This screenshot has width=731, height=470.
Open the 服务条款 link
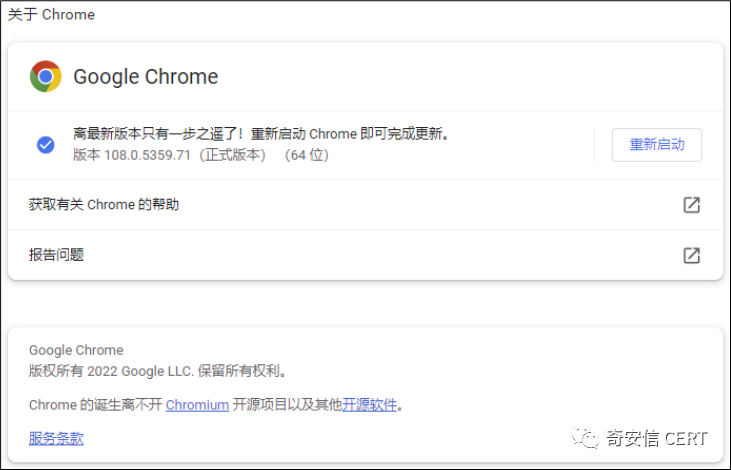pyautogui.click(x=56, y=438)
